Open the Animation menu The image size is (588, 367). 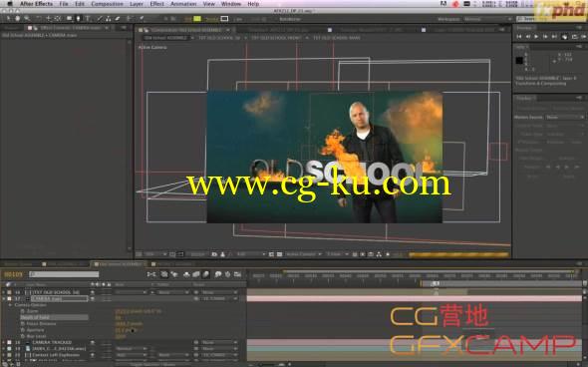point(183,4)
